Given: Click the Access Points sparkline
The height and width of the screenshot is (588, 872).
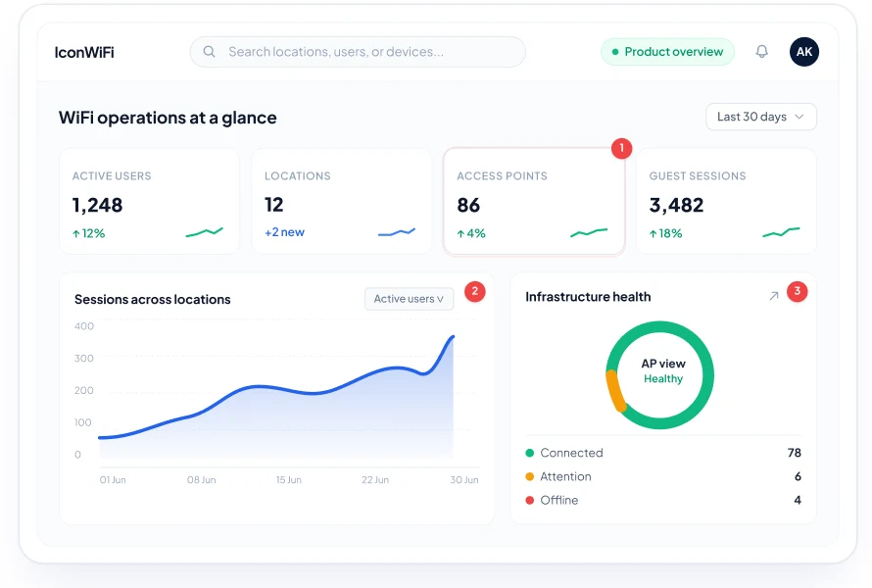Looking at the screenshot, I should (589, 232).
